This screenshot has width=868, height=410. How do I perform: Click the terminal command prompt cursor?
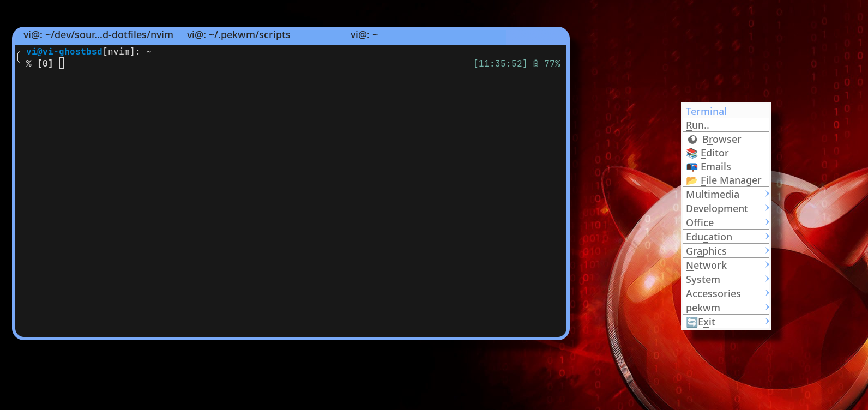click(x=62, y=64)
